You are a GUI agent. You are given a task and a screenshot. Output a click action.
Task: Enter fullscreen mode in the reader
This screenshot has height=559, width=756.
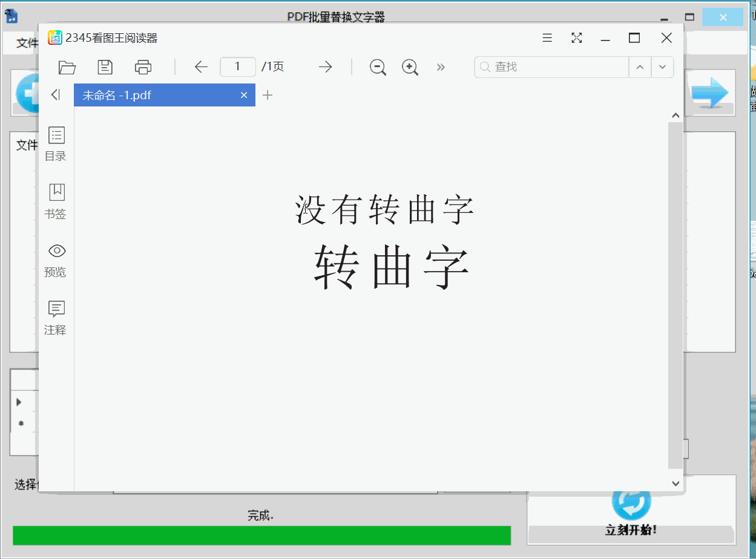[577, 38]
